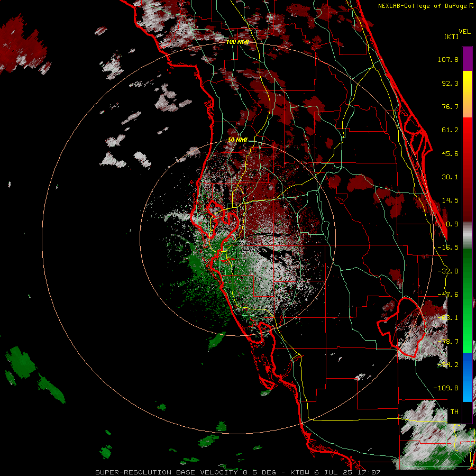Image resolution: width=476 pixels, height=476 pixels.
Task: Click the 50 NMI range ring label
Action: [x=237, y=140]
